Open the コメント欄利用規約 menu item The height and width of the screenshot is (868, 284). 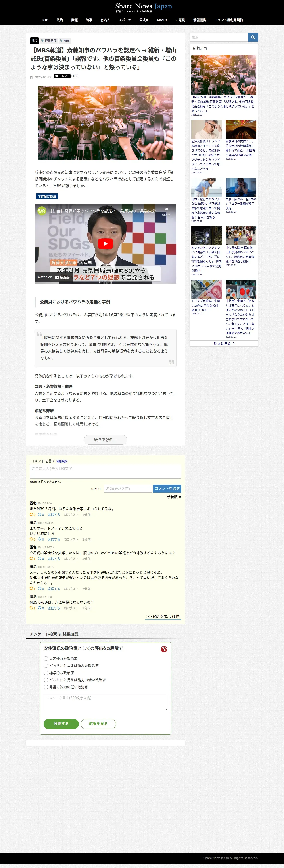(x=228, y=20)
